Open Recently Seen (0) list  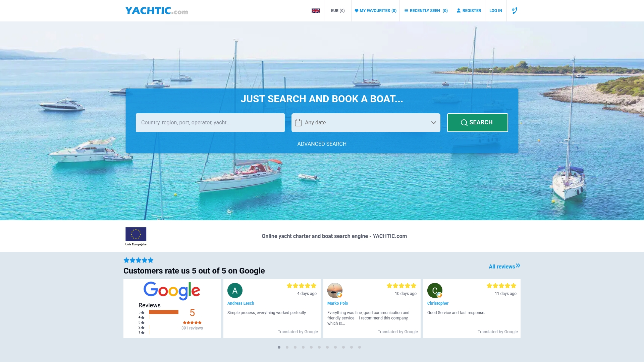coord(426,11)
